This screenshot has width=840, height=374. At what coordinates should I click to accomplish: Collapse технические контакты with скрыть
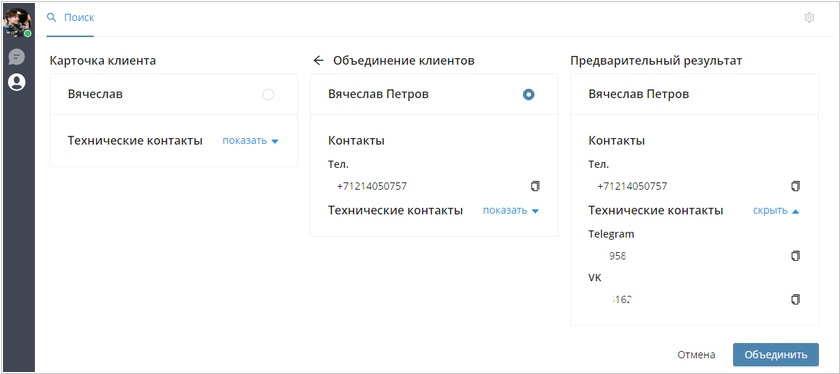click(776, 211)
